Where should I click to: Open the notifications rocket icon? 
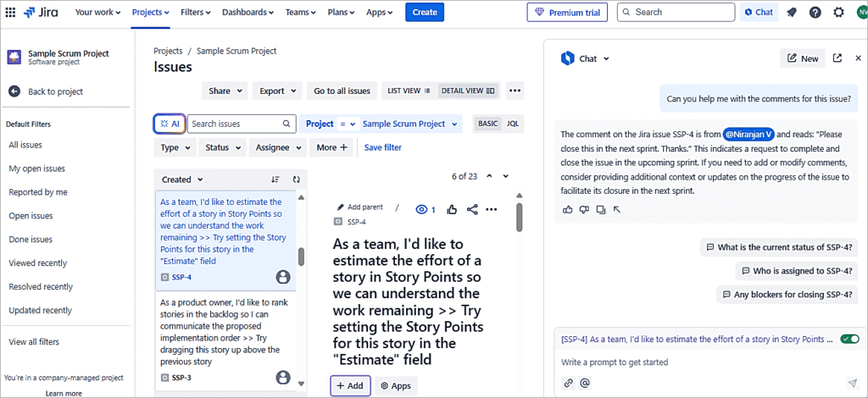pyautogui.click(x=792, y=12)
